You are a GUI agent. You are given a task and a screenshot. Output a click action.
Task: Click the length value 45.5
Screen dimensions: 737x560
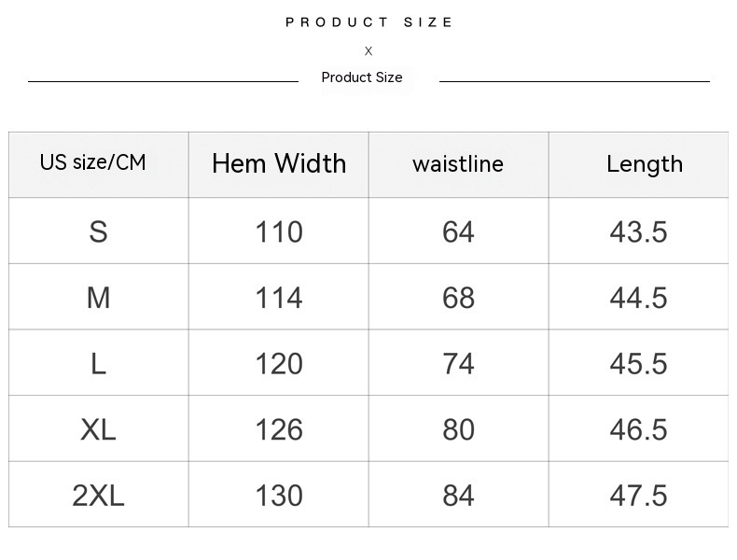[x=638, y=364]
